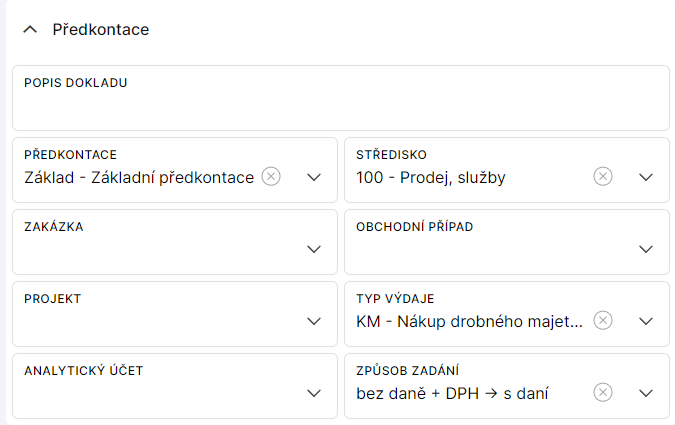Focus the empty Zakázka field
The height and width of the screenshot is (425, 675).
click(150, 250)
